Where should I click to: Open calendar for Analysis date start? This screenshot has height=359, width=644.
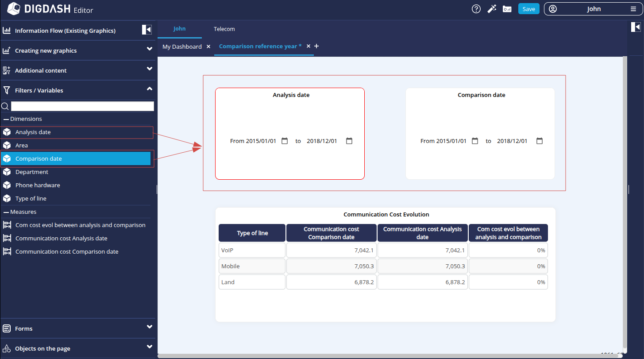[x=285, y=141]
